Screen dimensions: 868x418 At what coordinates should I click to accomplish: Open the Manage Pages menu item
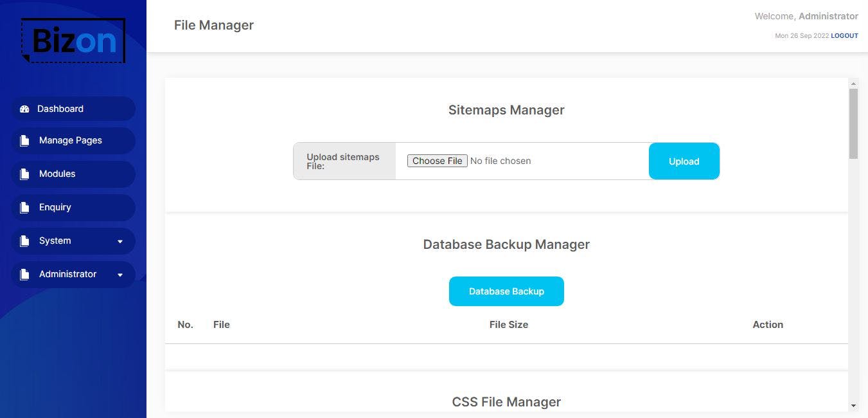click(71, 140)
